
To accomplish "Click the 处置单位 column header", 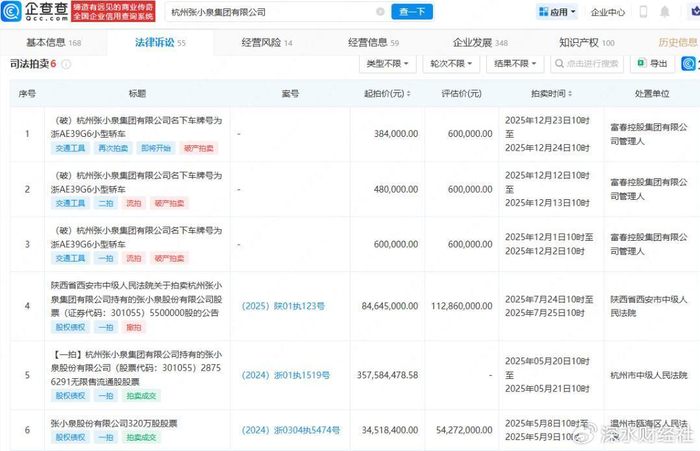I will point(652,94).
